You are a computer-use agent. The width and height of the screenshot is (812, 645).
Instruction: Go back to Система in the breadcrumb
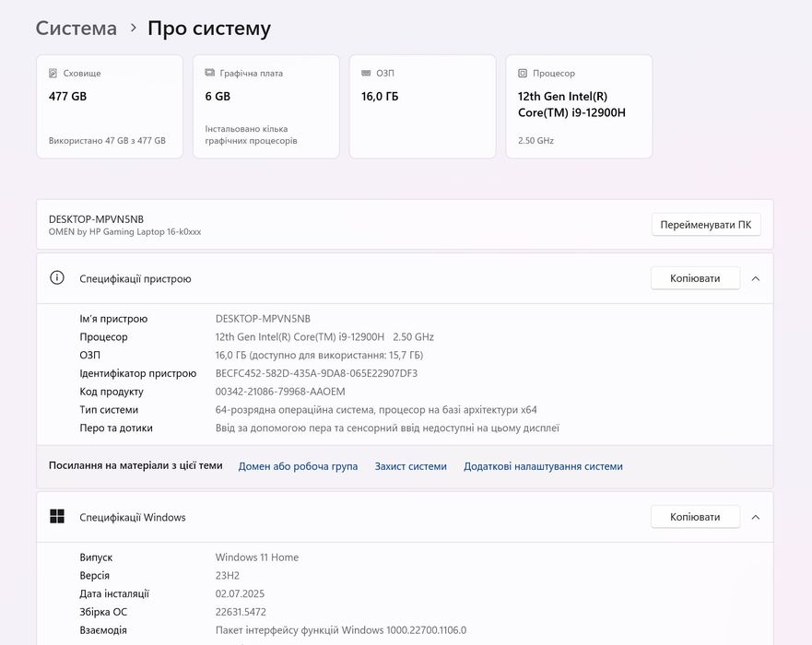[76, 29]
